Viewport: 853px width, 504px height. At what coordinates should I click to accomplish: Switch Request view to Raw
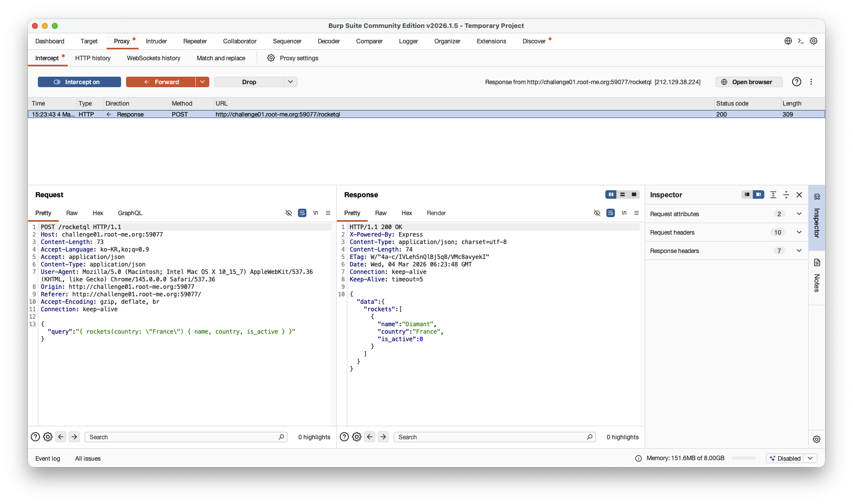coord(72,213)
